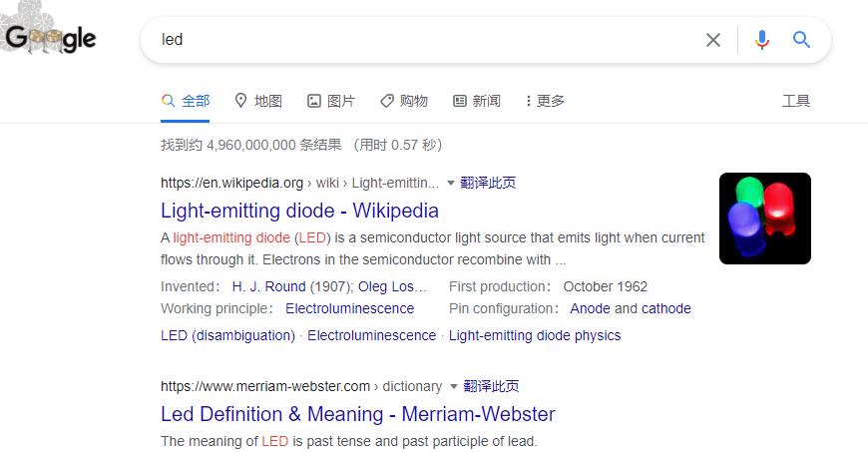The image size is (868, 452).
Task: Select the 地图 maps tab
Action: tap(258, 101)
